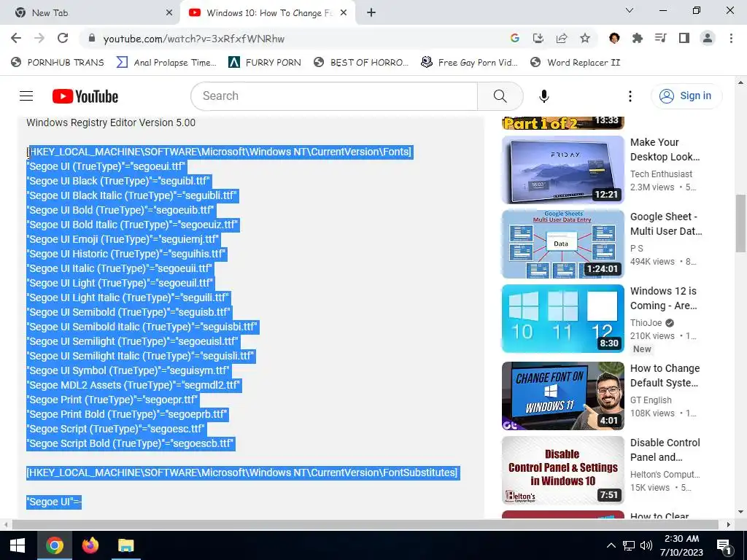
Task: Open the media controls icon
Action: [660, 38]
